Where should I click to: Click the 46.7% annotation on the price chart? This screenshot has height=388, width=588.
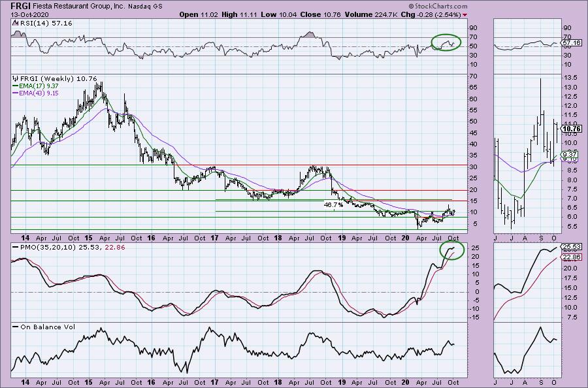click(x=333, y=204)
